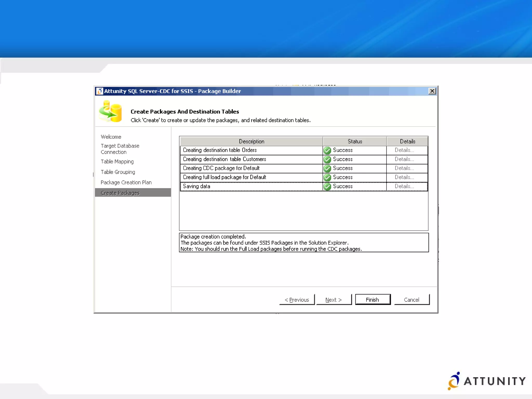Click success check icon for CDC package row
The width and height of the screenshot is (532, 399).
point(327,169)
